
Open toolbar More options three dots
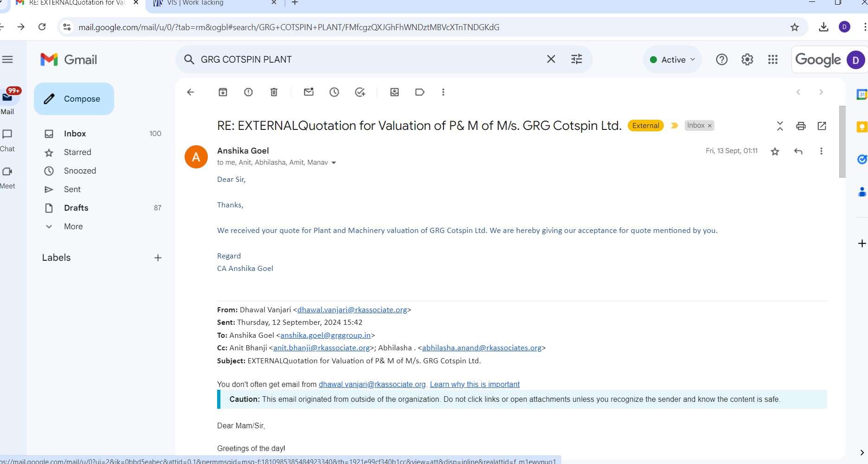coord(443,92)
